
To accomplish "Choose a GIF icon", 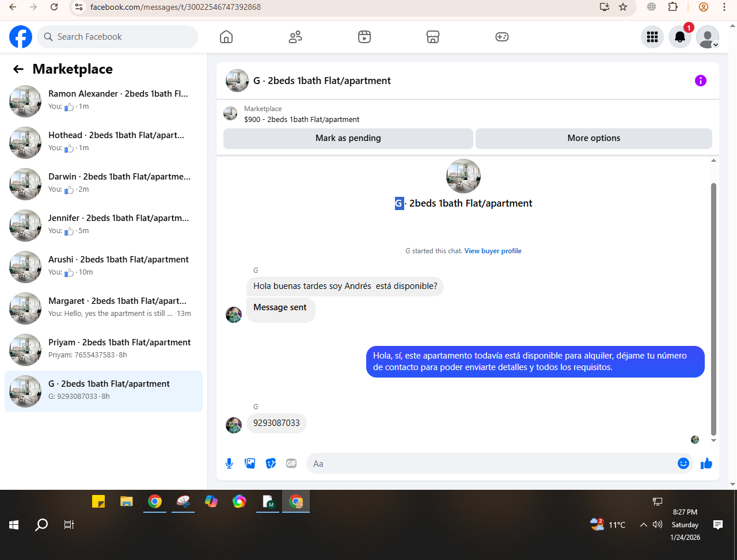I will [x=291, y=463].
